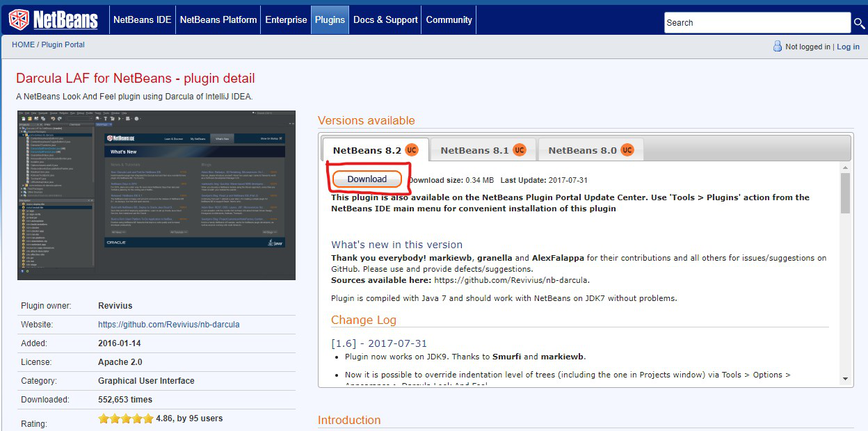Open the Docs & Support menu

(385, 19)
